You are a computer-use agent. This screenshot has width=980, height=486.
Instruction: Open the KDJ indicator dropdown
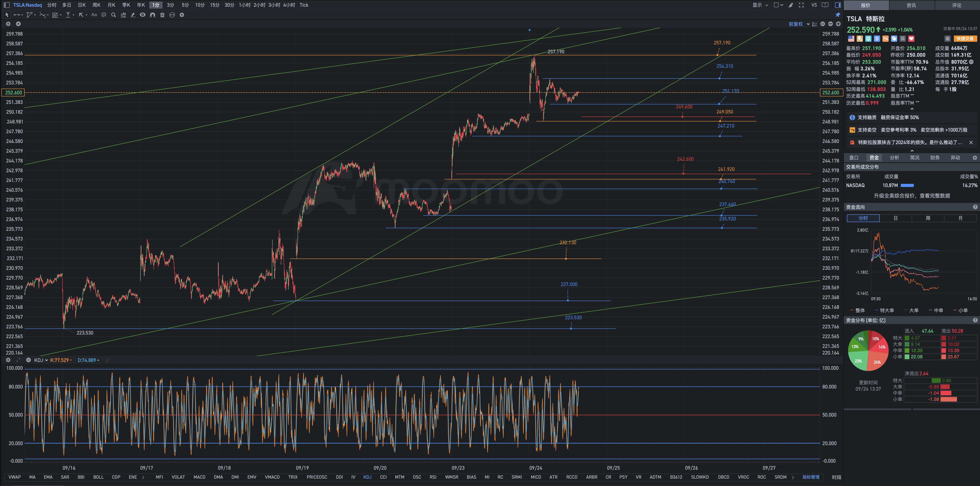click(x=41, y=360)
